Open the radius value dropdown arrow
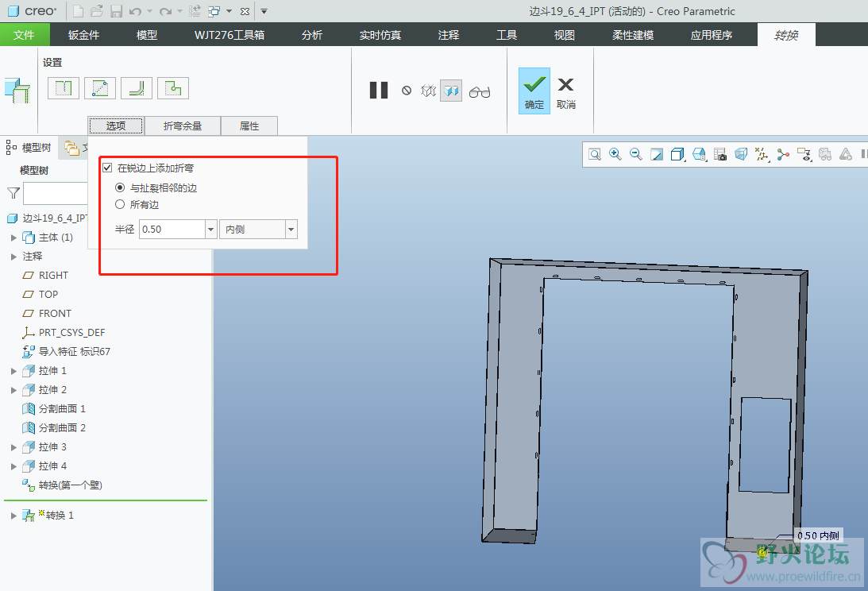This screenshot has height=591, width=868. [211, 230]
